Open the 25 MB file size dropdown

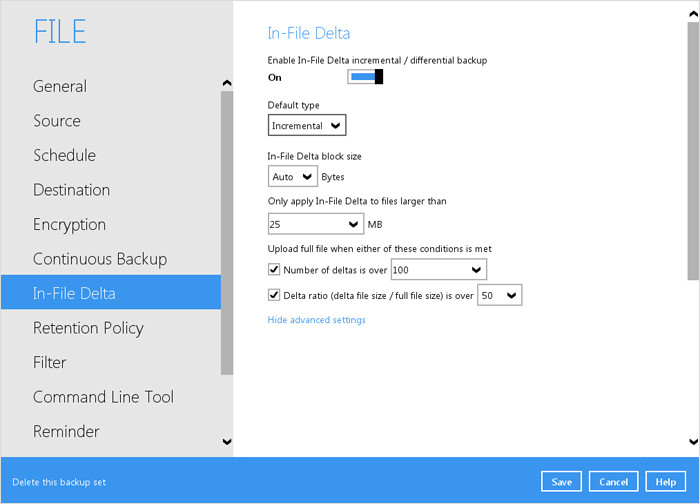click(316, 224)
